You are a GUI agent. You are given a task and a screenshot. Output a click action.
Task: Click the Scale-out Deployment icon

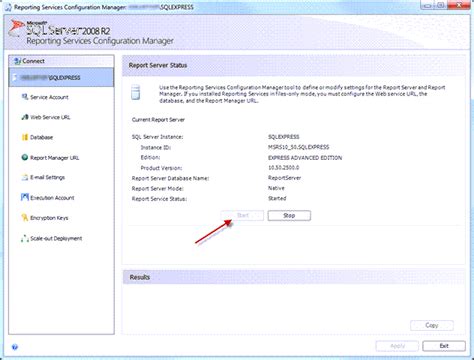pyautogui.click(x=25, y=238)
